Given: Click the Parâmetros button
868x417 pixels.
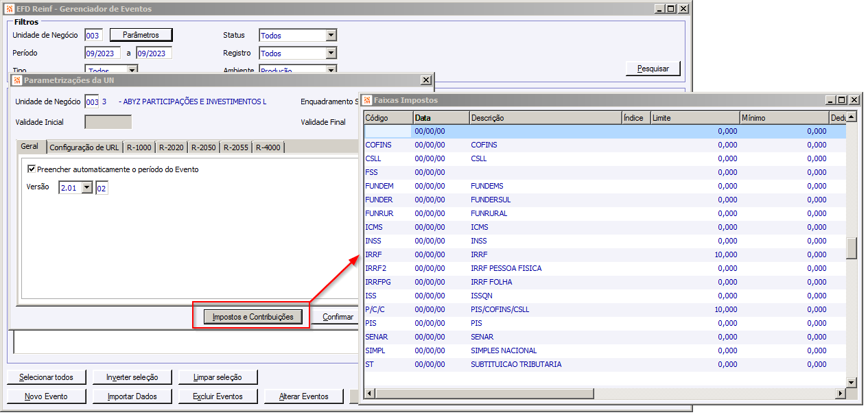Looking at the screenshot, I should (141, 35).
